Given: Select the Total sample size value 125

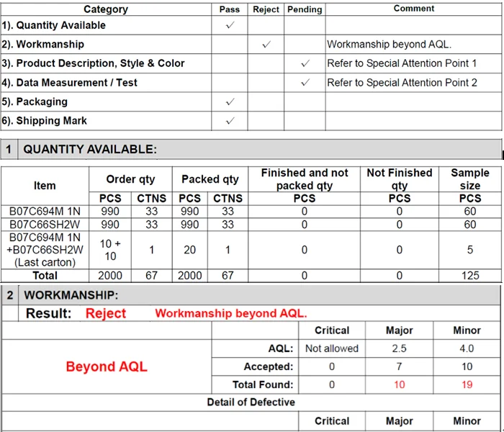Looking at the screenshot, I should click(x=470, y=276).
